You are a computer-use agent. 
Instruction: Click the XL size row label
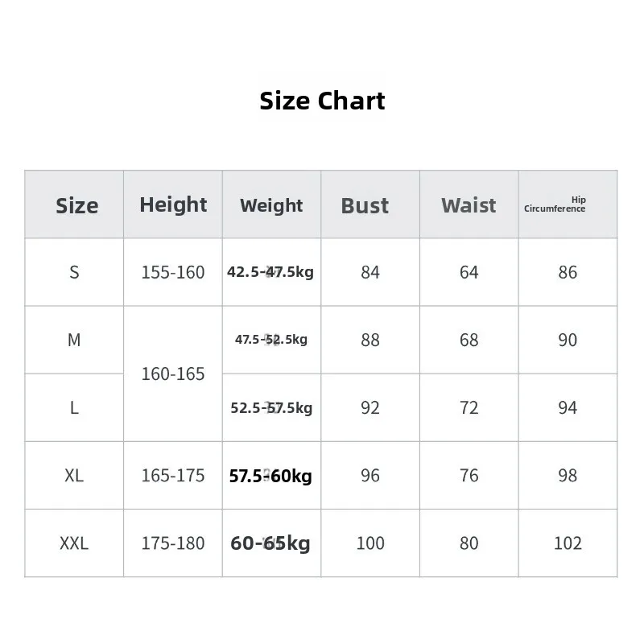point(74,476)
